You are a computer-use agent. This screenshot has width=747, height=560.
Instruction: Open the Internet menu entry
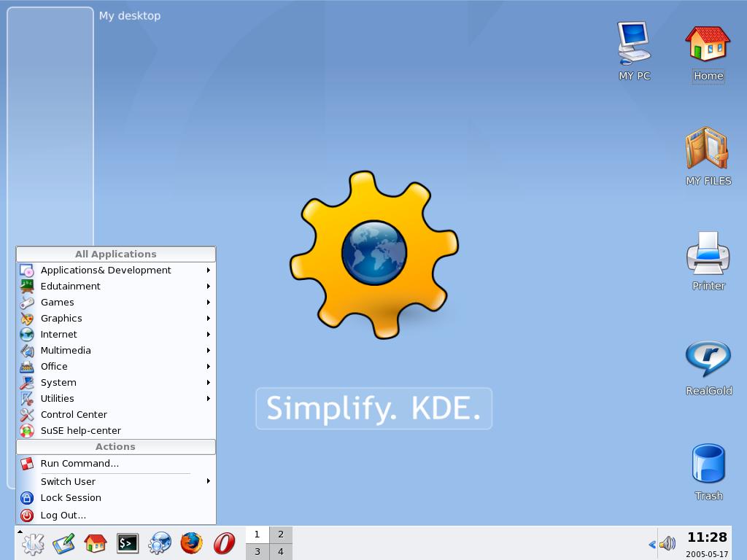[x=116, y=334]
